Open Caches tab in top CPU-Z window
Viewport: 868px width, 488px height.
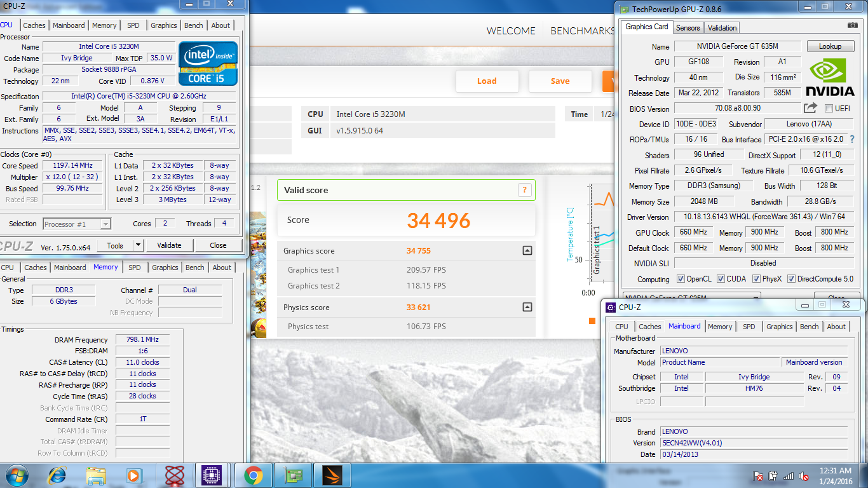[34, 25]
